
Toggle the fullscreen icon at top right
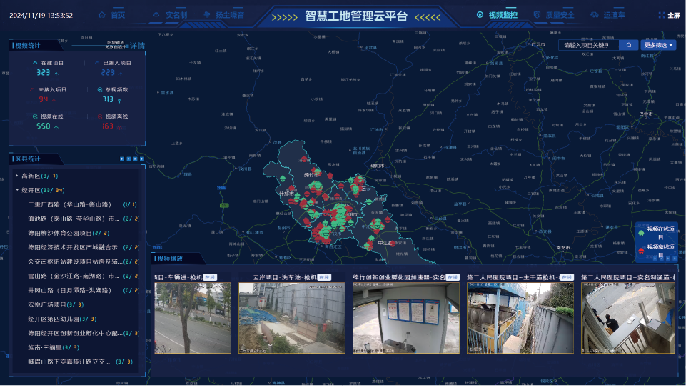pos(662,15)
